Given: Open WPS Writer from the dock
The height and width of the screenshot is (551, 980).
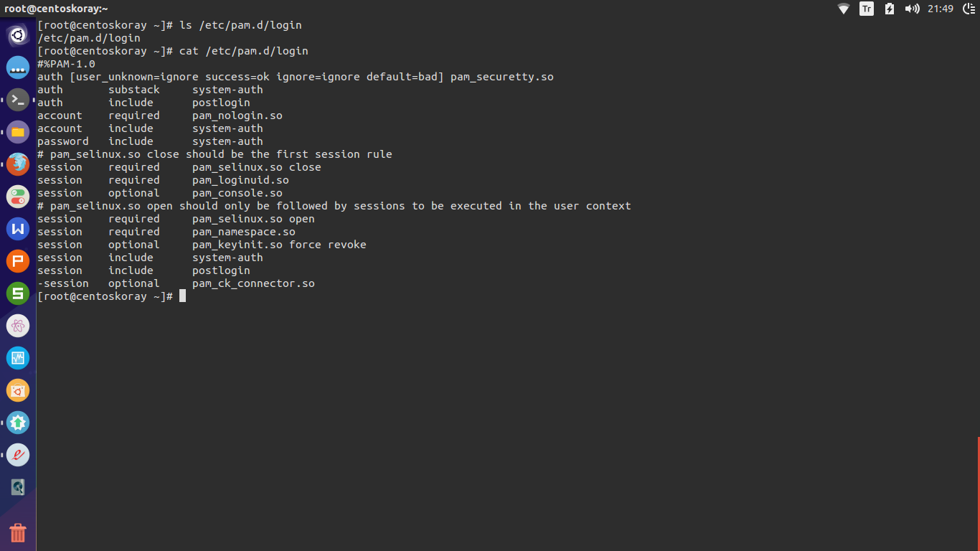Looking at the screenshot, I should point(18,229).
